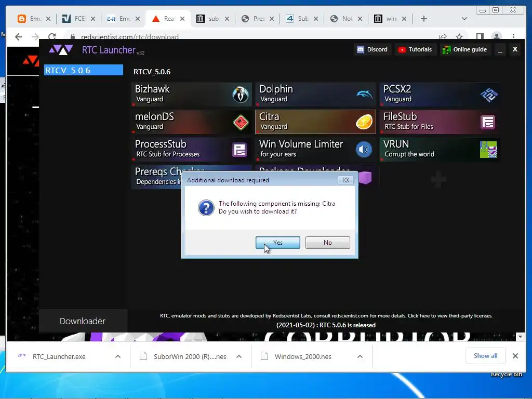Expand SuborWin 2000 download options
This screenshot has height=399, width=532.
pyautogui.click(x=239, y=356)
